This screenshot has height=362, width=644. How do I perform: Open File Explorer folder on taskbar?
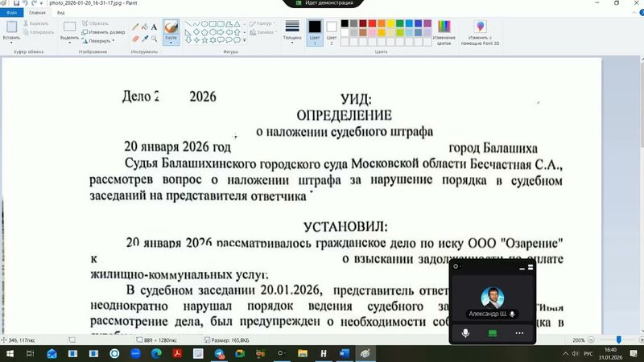coord(303,353)
